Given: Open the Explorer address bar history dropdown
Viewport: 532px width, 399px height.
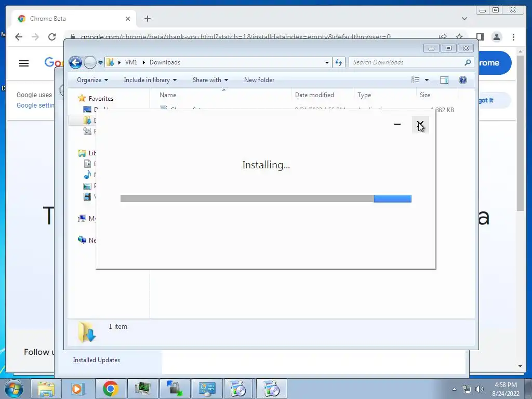Looking at the screenshot, I should point(327,62).
